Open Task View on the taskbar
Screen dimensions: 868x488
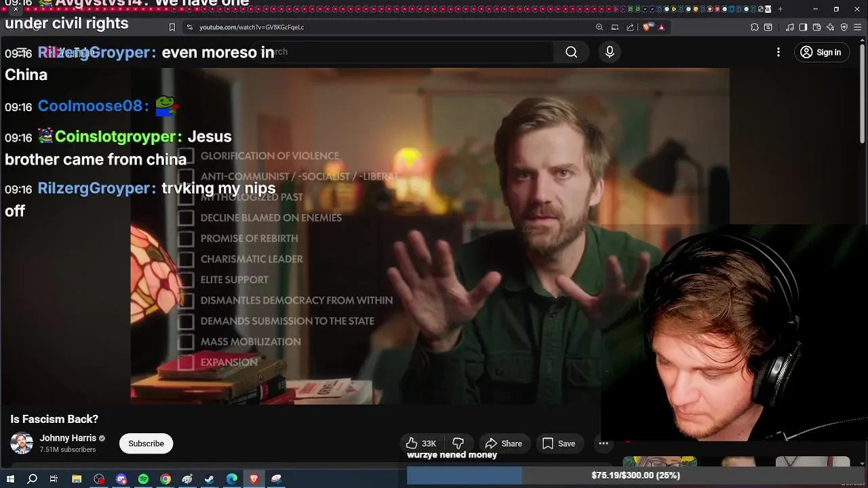pos(54,479)
